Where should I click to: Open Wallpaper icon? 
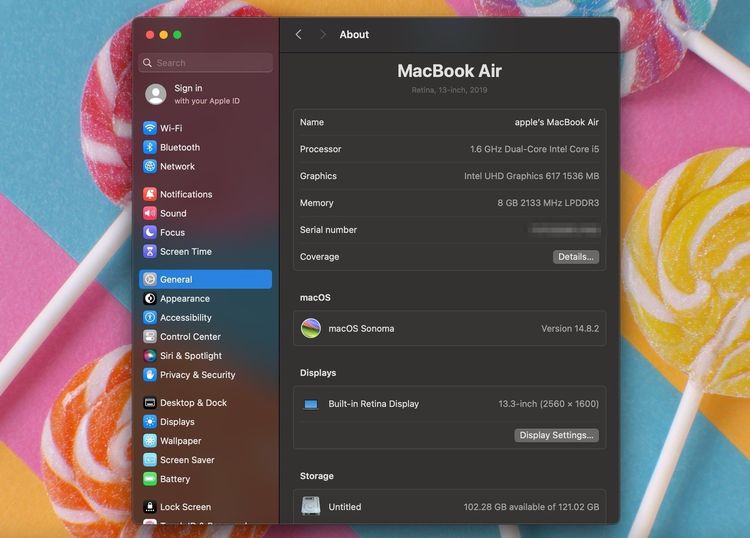click(x=150, y=441)
